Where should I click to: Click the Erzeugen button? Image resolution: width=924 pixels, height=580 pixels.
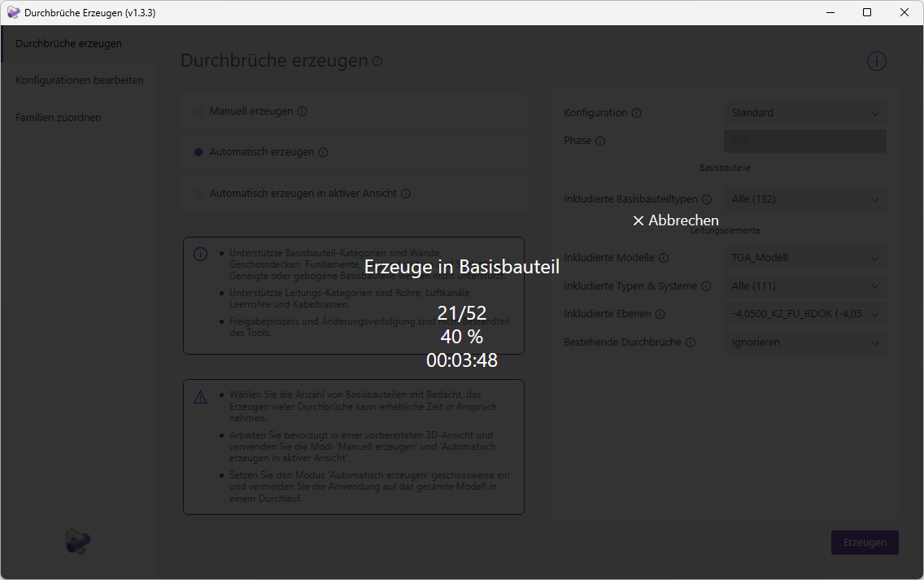865,543
